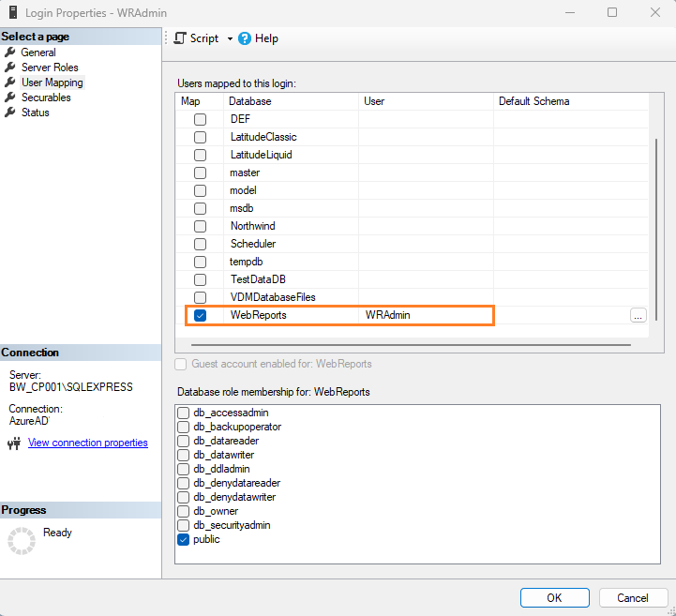Check the Map box for msdb
Viewport: 676px width, 616px height.
(x=200, y=208)
